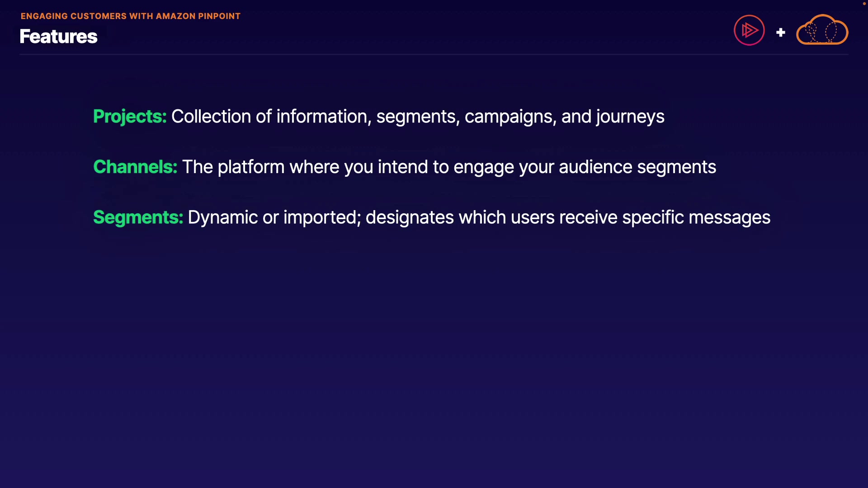Screen dimensions: 868x488
Task: Click the Pluralsight play logo icon
Action: tap(749, 30)
